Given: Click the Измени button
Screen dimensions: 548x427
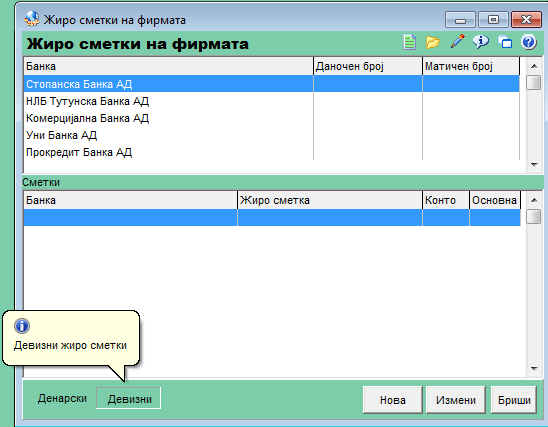Looking at the screenshot, I should 456,400.
